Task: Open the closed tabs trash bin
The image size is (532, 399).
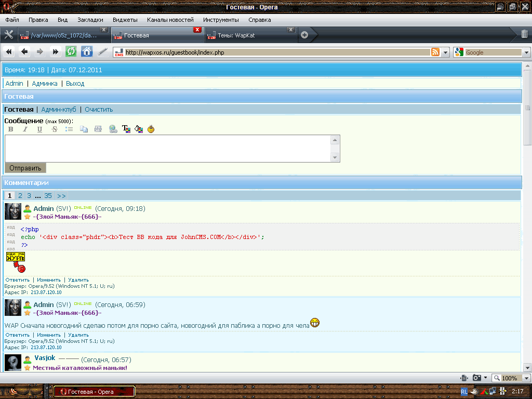Action: (x=525, y=35)
